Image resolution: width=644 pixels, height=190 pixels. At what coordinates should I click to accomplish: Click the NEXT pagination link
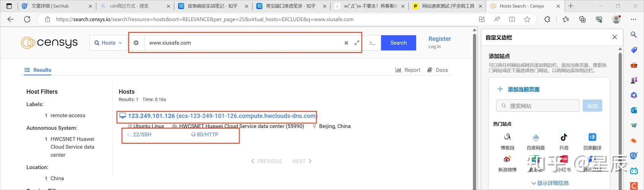tap(302, 161)
